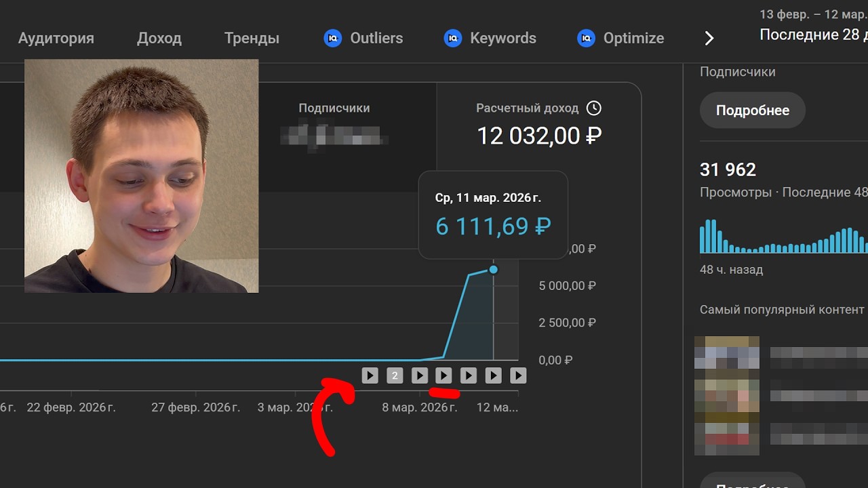Click the Просмотры · Последние 48 label
The image size is (868, 488).
[x=784, y=192]
